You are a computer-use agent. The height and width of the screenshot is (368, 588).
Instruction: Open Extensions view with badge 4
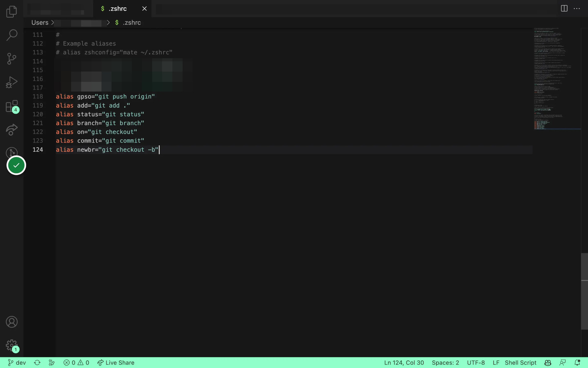pyautogui.click(x=12, y=106)
